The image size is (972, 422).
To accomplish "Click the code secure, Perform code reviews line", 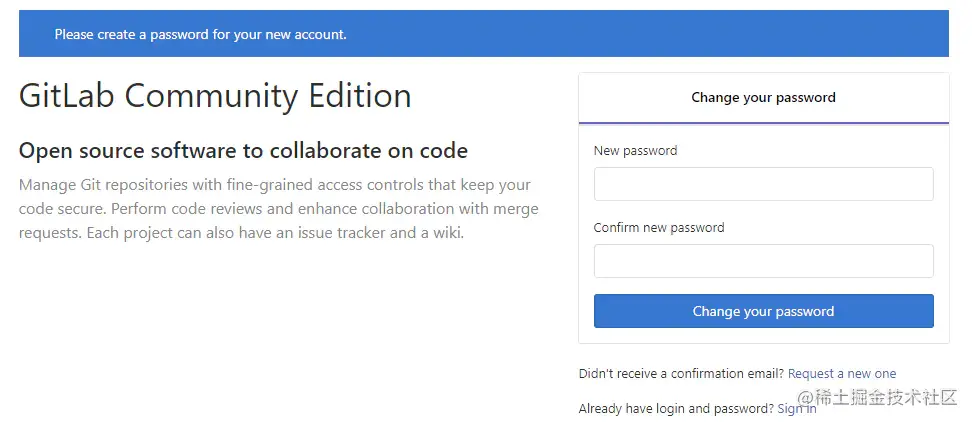I will point(278,209).
